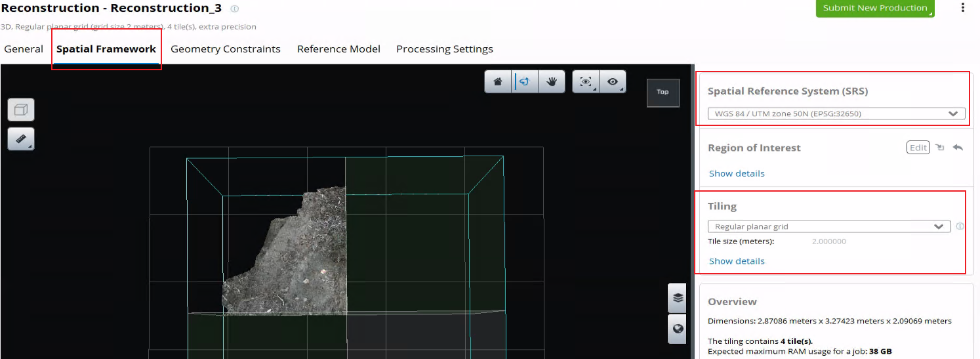The height and width of the screenshot is (359, 980).
Task: Click the fit-view eye frame icon
Action: click(586, 82)
